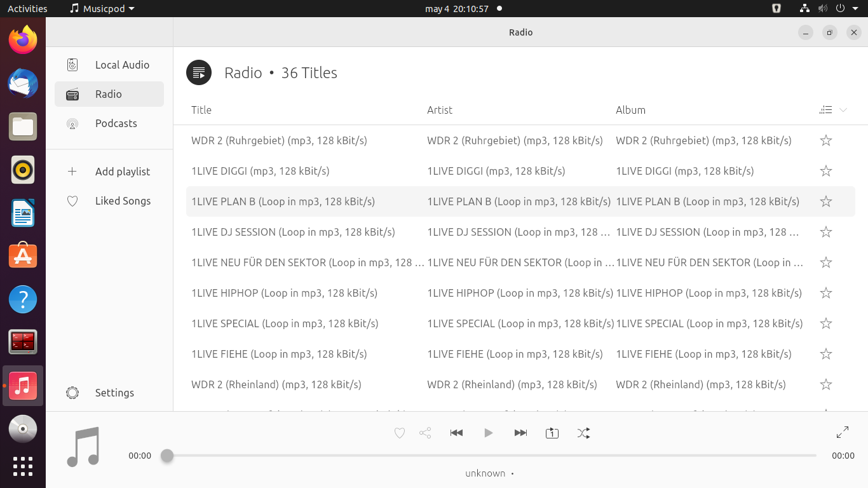
Task: Click Local Audio speaker icon
Action: [72, 65]
